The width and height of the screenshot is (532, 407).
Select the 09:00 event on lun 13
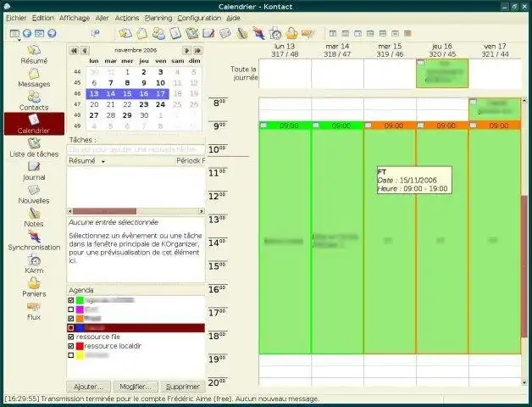[x=285, y=237]
